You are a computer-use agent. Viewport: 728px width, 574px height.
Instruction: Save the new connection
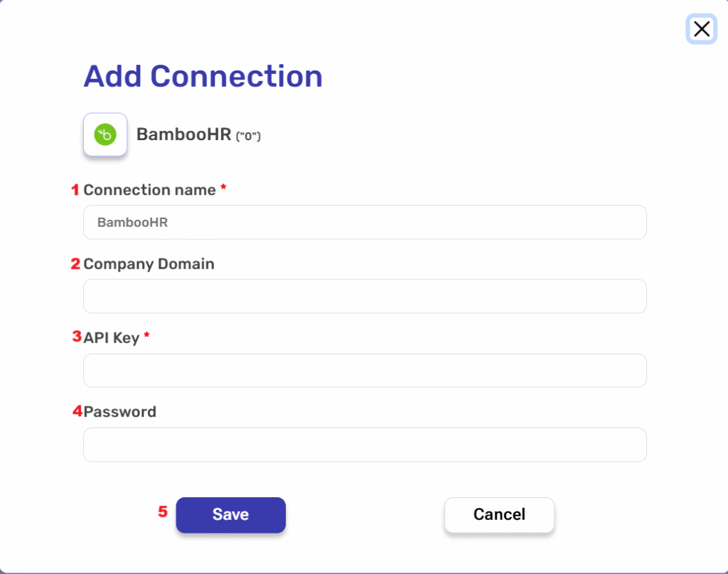230,515
